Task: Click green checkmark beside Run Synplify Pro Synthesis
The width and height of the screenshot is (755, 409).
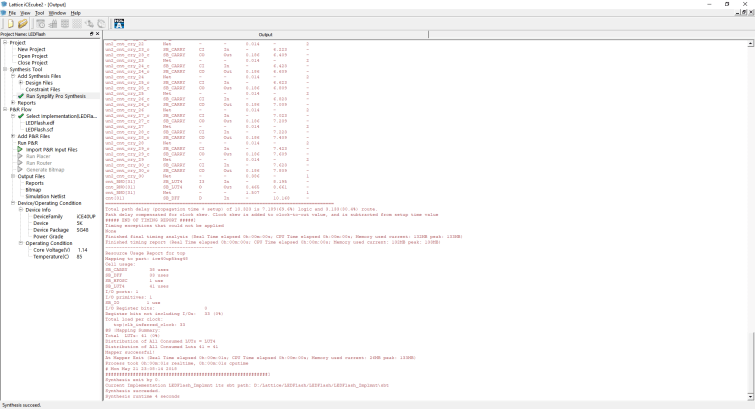Action: 20,96
